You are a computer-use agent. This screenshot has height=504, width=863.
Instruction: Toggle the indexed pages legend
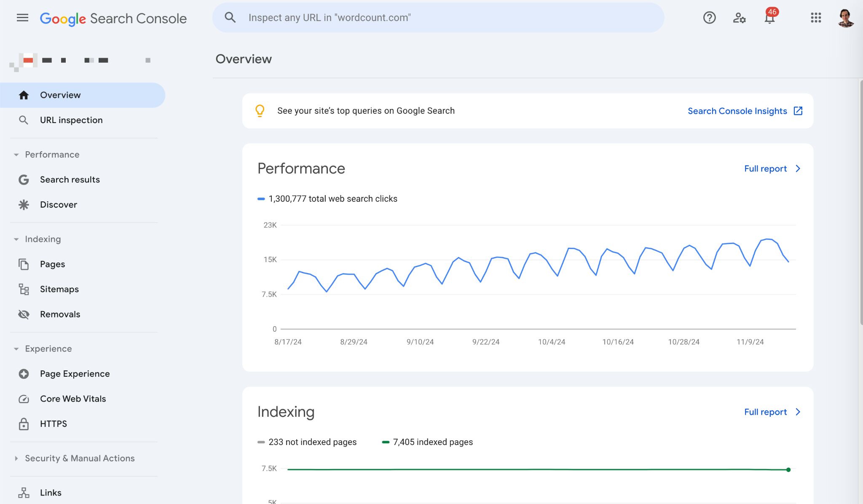click(428, 442)
